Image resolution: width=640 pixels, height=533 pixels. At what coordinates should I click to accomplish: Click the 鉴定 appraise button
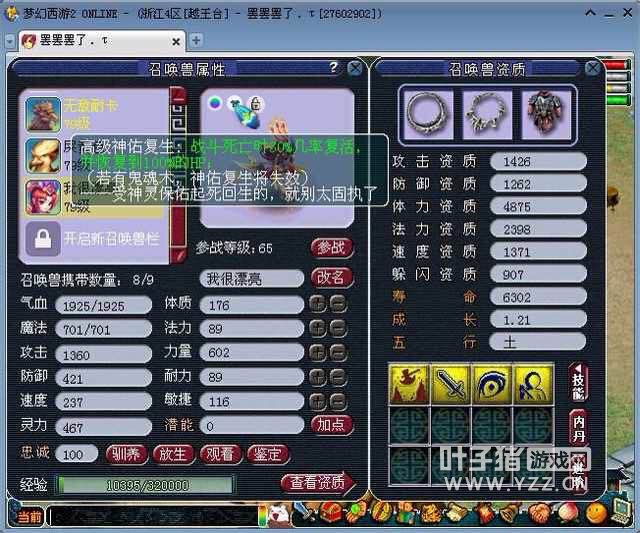pos(268,454)
